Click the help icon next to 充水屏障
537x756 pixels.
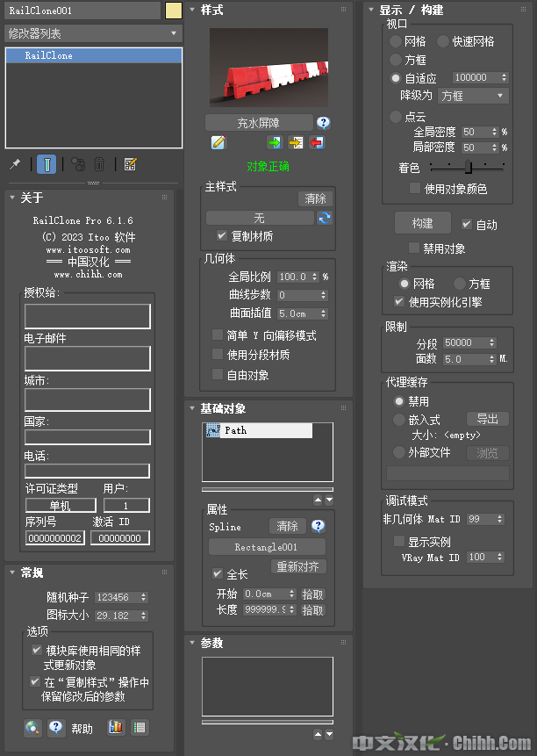click(323, 123)
